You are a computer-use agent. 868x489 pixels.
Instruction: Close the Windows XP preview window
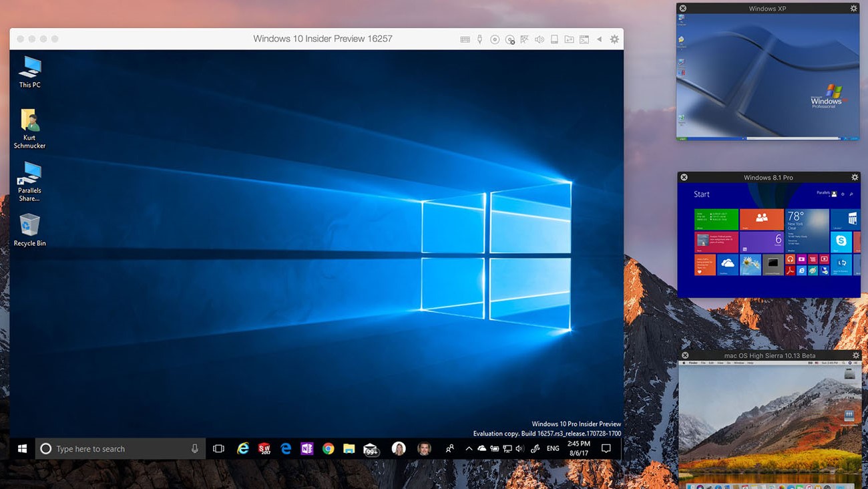[x=682, y=9]
